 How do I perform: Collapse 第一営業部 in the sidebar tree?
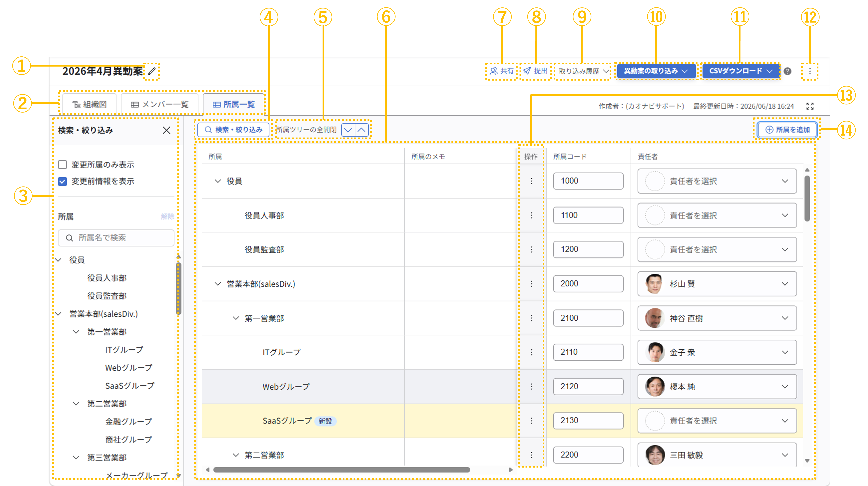[x=76, y=332]
